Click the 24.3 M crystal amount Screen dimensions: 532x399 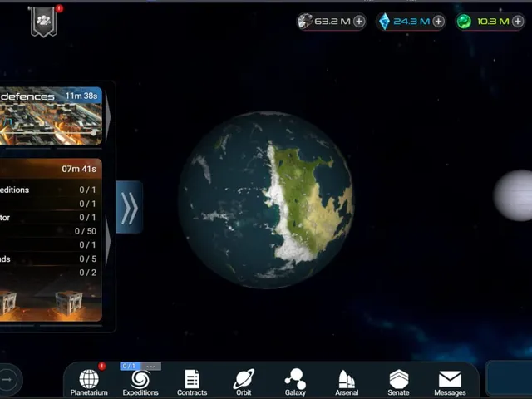point(411,22)
